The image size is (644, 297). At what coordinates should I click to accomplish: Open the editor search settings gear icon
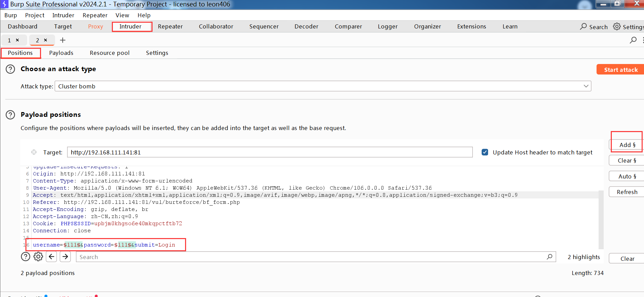pos(38,257)
